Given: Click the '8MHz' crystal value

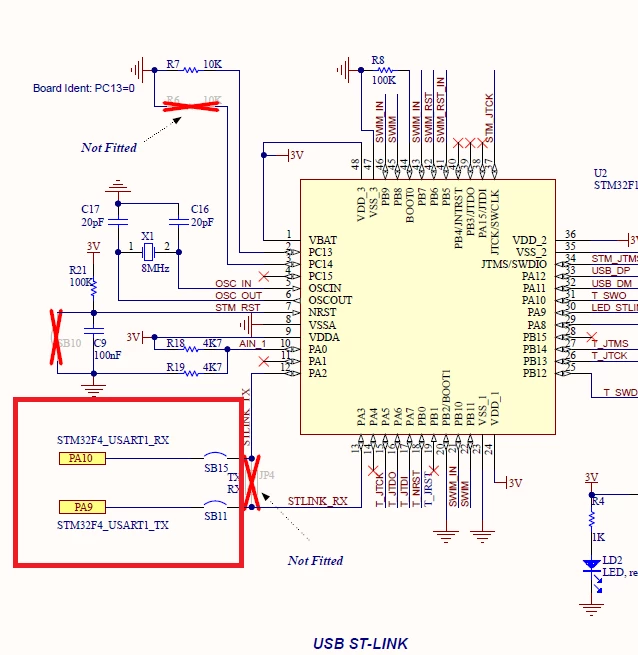Looking at the screenshot, I should [155, 268].
